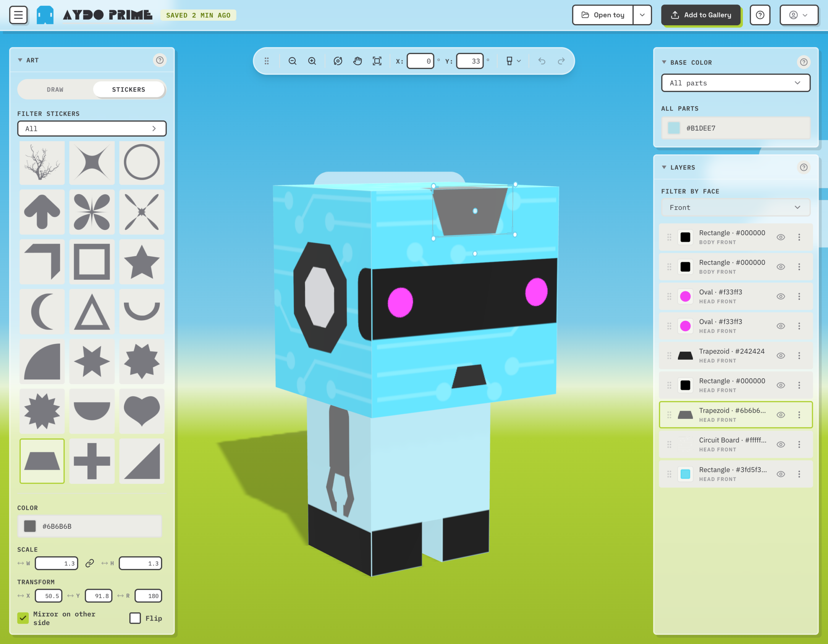Pick the up arrow sticker
The width and height of the screenshot is (828, 644).
point(42,212)
